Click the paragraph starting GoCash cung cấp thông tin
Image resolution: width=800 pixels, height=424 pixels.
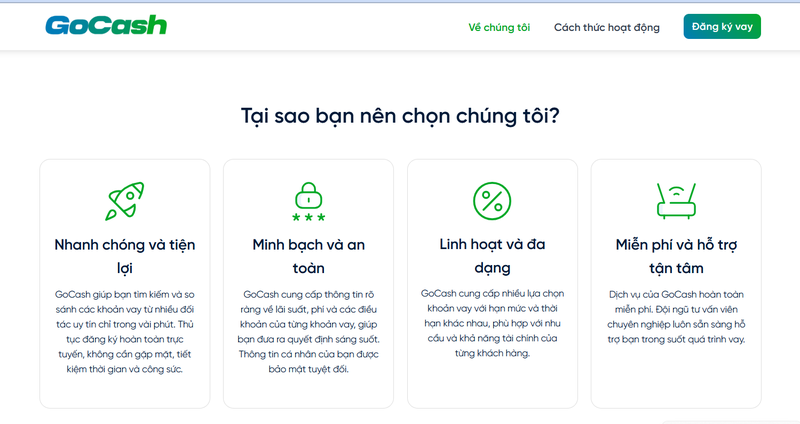pos(309,332)
